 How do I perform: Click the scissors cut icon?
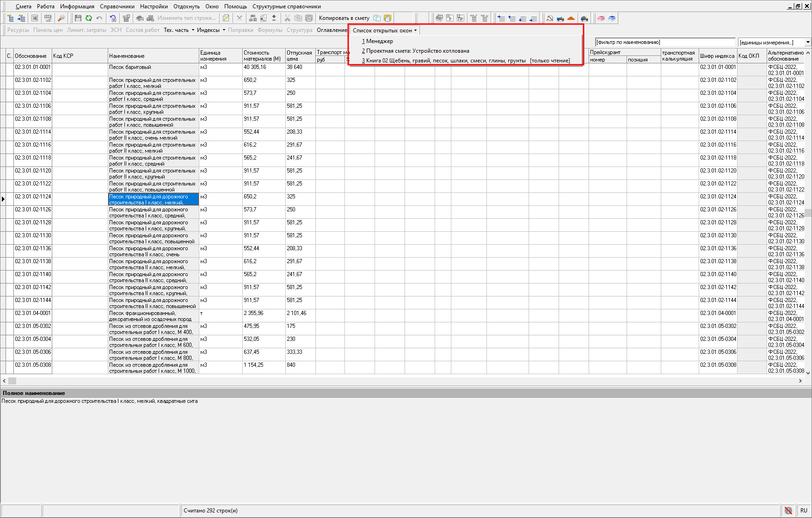(x=287, y=18)
